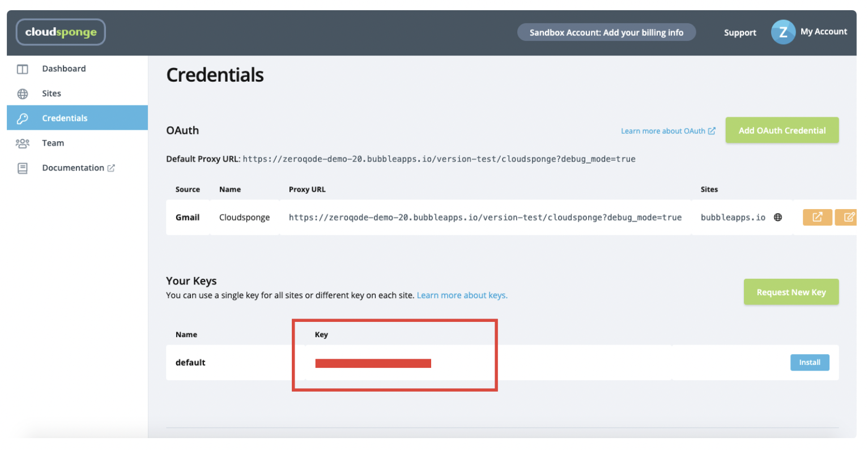
Task: Click the people icon next to Team
Action: click(23, 143)
